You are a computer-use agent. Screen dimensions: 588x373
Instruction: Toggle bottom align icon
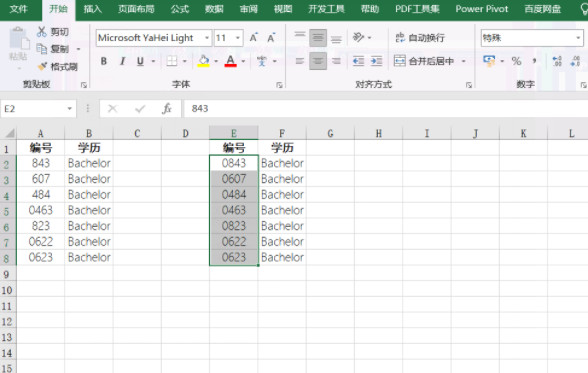[336, 38]
